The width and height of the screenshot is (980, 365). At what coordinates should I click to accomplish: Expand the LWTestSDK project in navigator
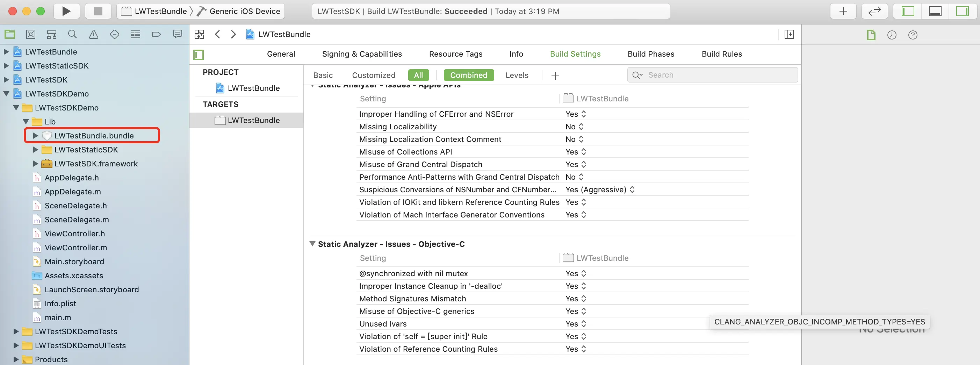6,80
